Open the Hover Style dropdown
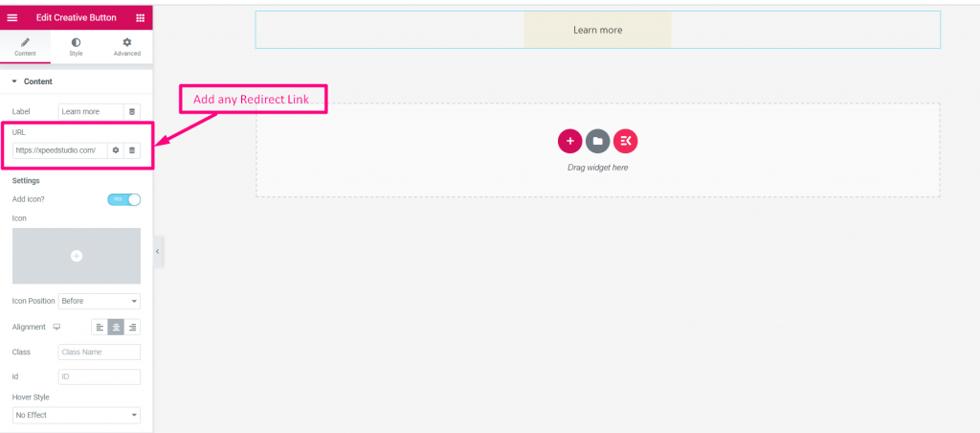The width and height of the screenshot is (980, 433). (x=77, y=415)
